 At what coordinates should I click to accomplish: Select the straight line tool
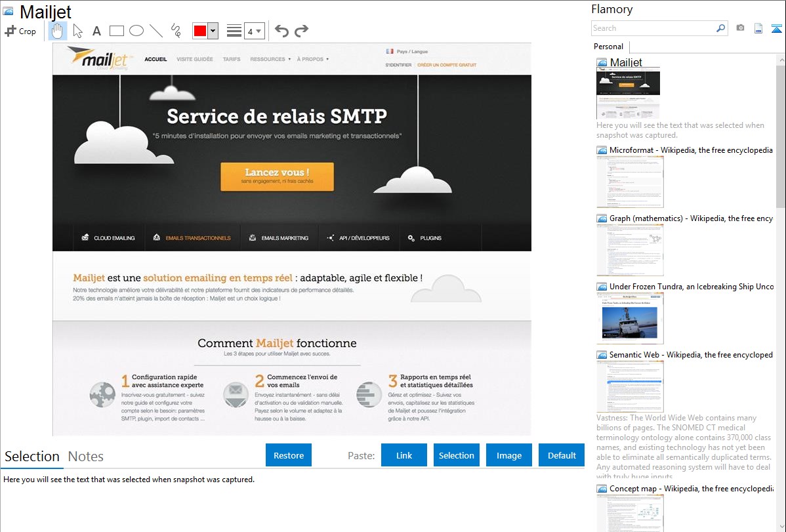(x=156, y=31)
